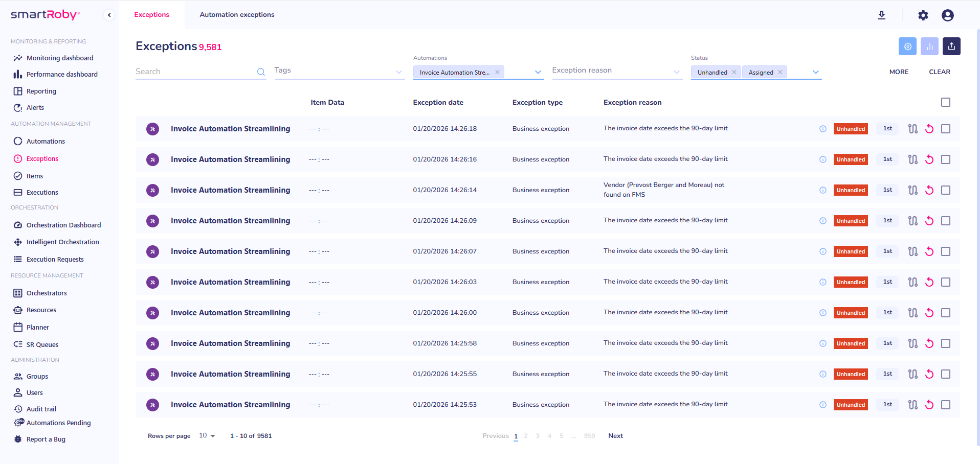The width and height of the screenshot is (980, 464).
Task: Open the Exception reason dropdown
Action: 616,71
